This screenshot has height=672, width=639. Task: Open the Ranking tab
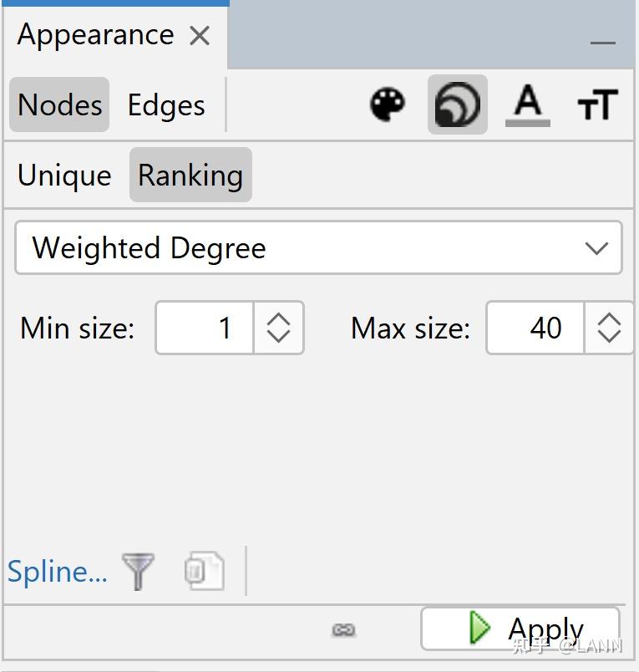click(x=190, y=176)
